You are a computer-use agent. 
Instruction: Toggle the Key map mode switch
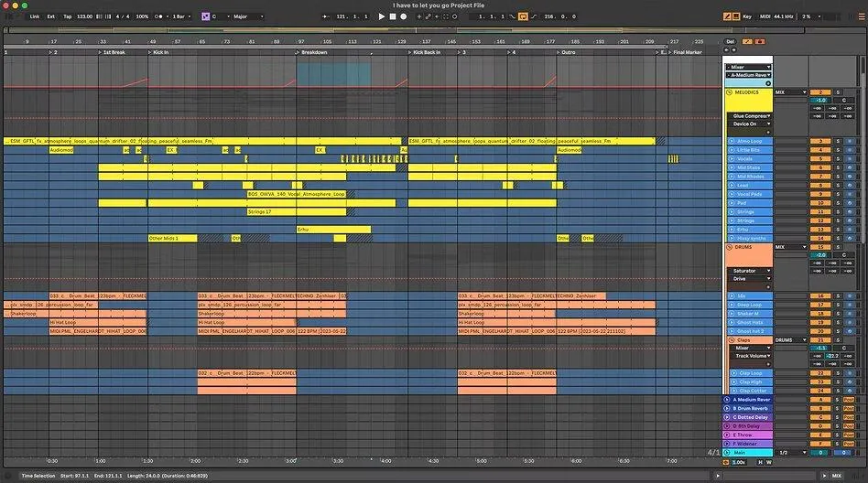pyautogui.click(x=747, y=16)
